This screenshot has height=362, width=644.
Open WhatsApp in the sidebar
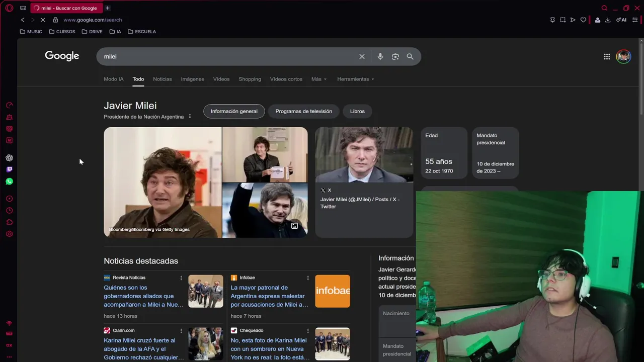point(9,182)
